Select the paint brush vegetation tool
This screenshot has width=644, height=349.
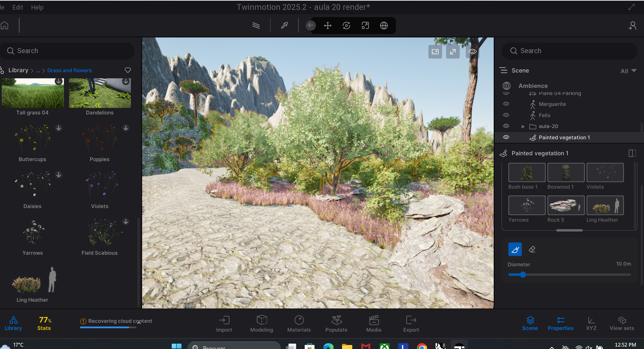click(515, 249)
